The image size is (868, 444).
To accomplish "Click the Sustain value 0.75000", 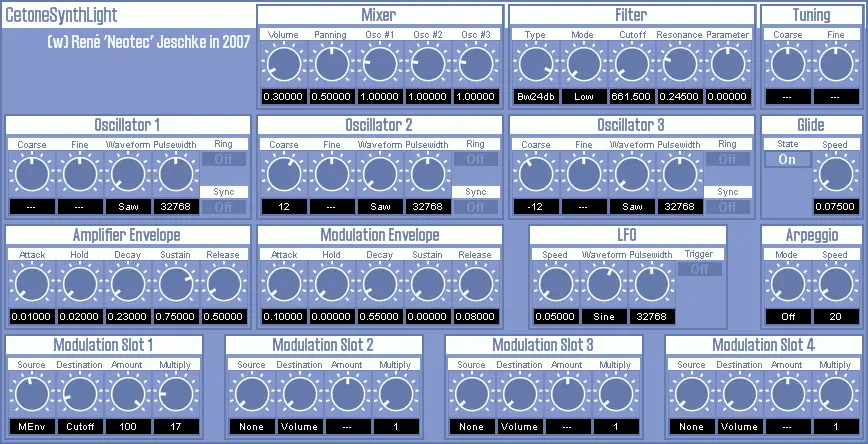I will (175, 317).
